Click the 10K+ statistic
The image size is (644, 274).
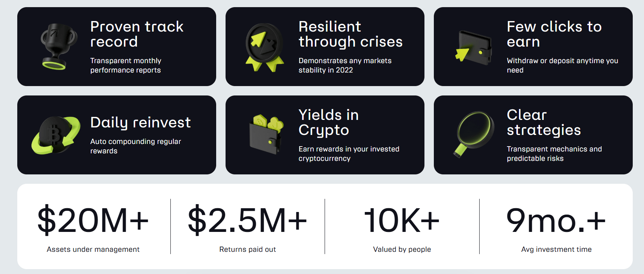point(402,221)
